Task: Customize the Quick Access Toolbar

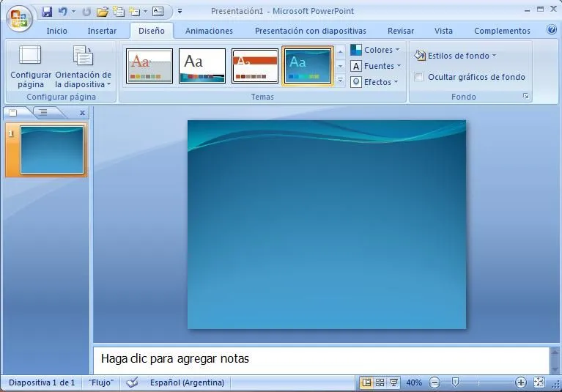Action: (180, 12)
